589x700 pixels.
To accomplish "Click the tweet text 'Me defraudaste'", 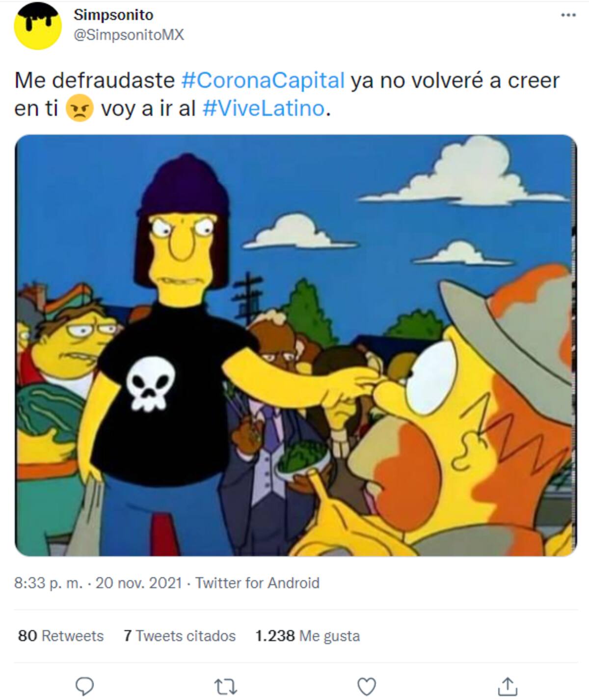I will tap(95, 81).
